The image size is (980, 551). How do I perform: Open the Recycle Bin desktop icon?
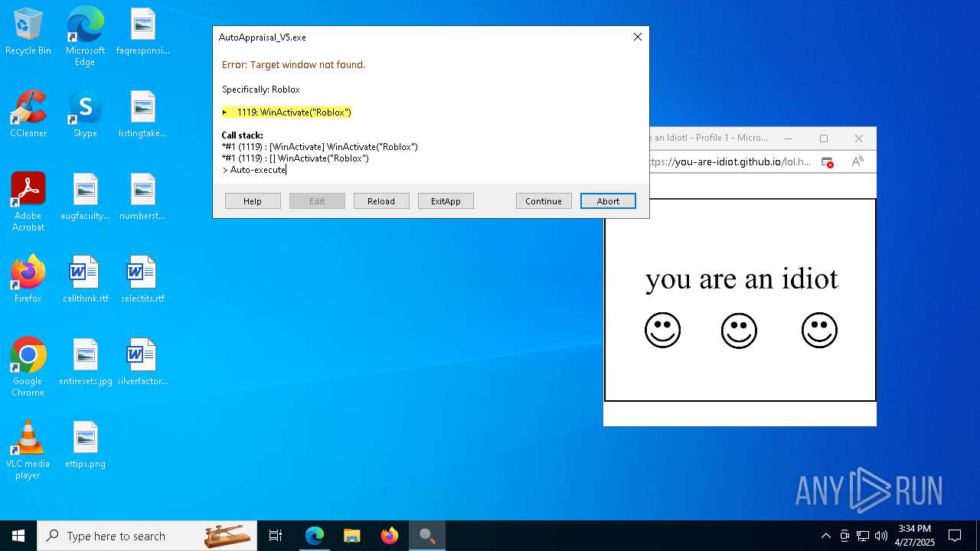(28, 32)
